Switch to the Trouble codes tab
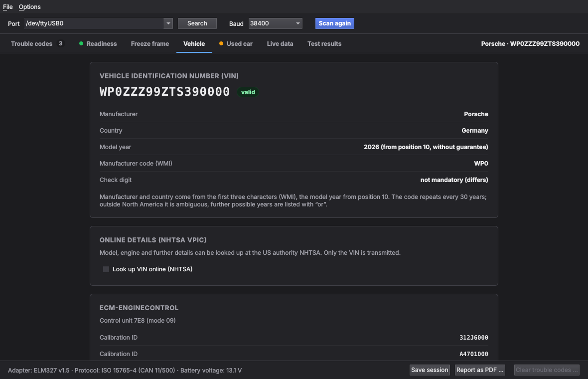The width and height of the screenshot is (588, 379). pyautogui.click(x=37, y=43)
